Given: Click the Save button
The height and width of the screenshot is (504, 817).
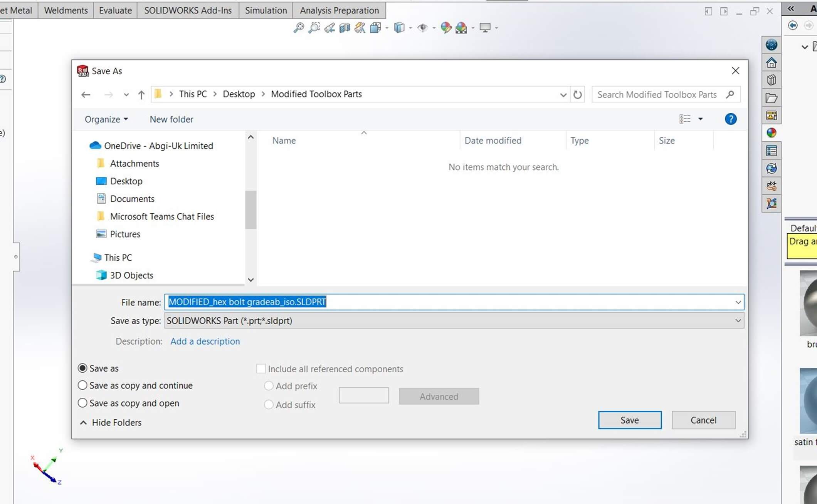Looking at the screenshot, I should (629, 420).
